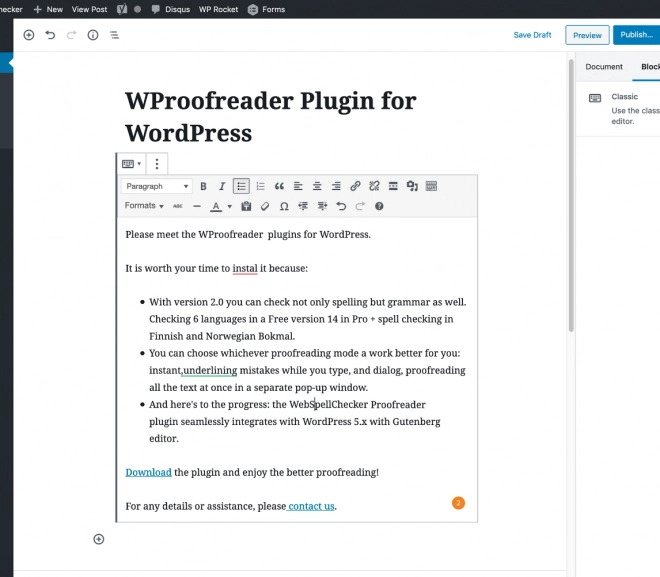
Task: Apply strikethrough formatting
Action: (178, 206)
